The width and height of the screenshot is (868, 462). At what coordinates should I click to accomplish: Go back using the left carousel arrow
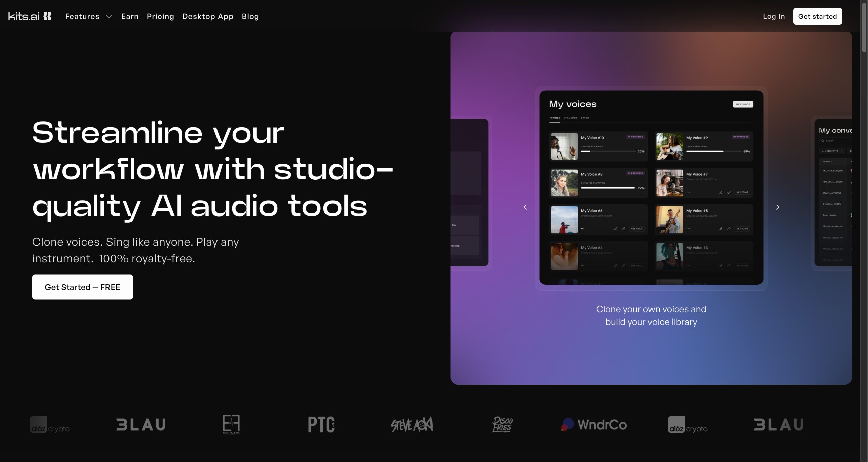point(525,207)
